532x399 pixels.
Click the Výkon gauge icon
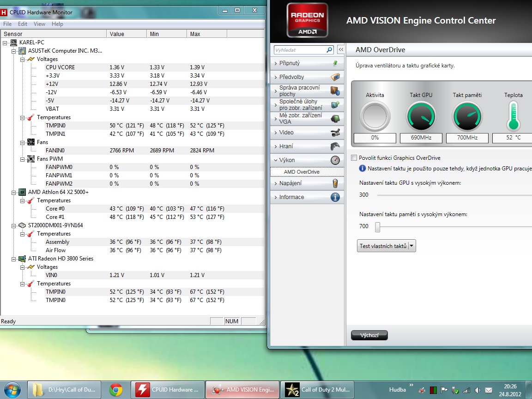tap(335, 160)
